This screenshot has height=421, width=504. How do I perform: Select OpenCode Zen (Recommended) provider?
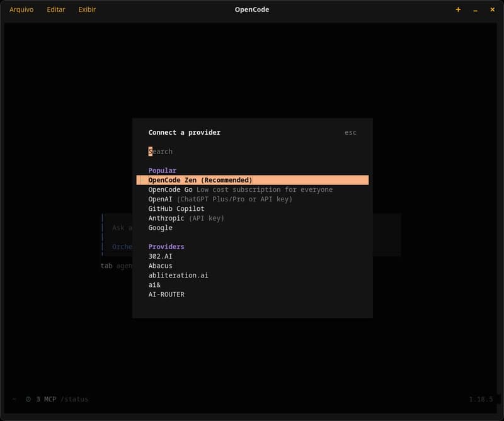(253, 180)
